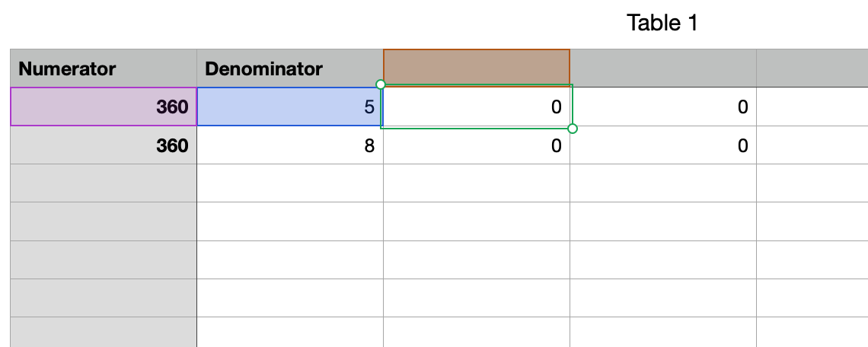The image size is (868, 347).
Task: Click the empty cell directly below 8
Action: [x=289, y=183]
